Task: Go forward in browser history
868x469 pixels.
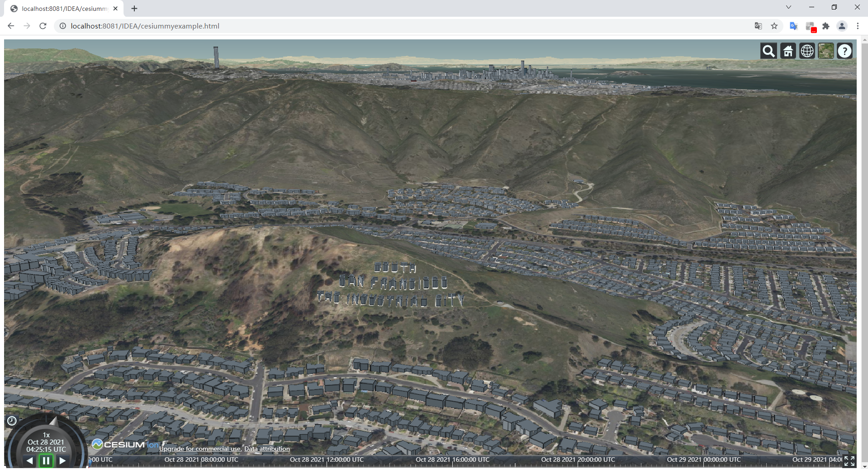Action: click(27, 26)
